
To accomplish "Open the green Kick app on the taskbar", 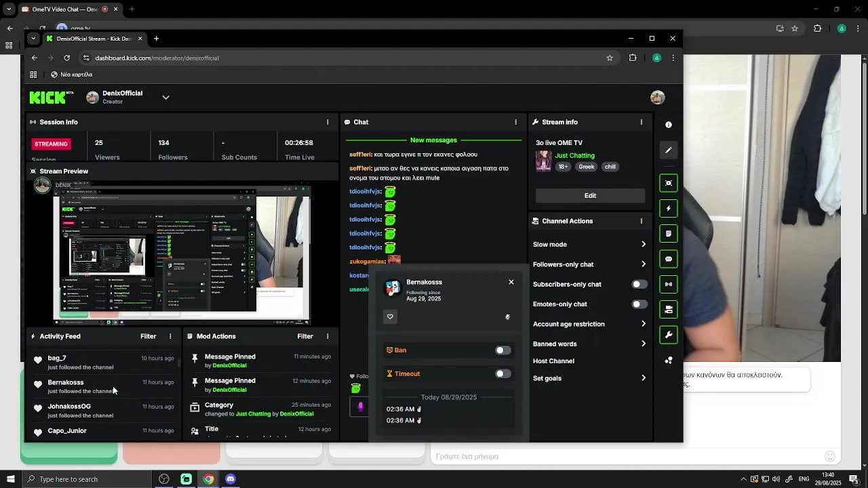I will point(186,479).
